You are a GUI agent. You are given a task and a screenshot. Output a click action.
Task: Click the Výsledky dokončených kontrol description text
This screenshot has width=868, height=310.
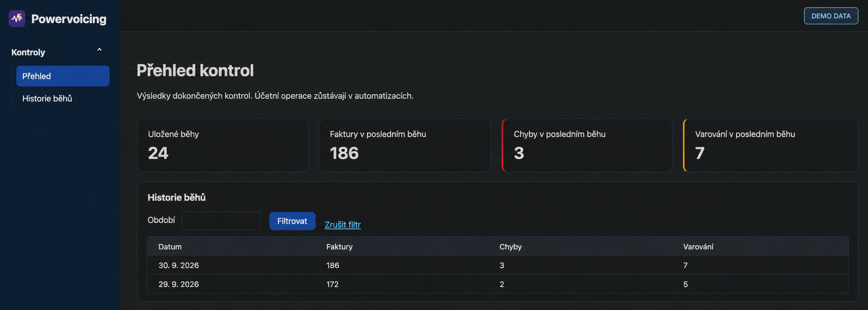click(275, 96)
